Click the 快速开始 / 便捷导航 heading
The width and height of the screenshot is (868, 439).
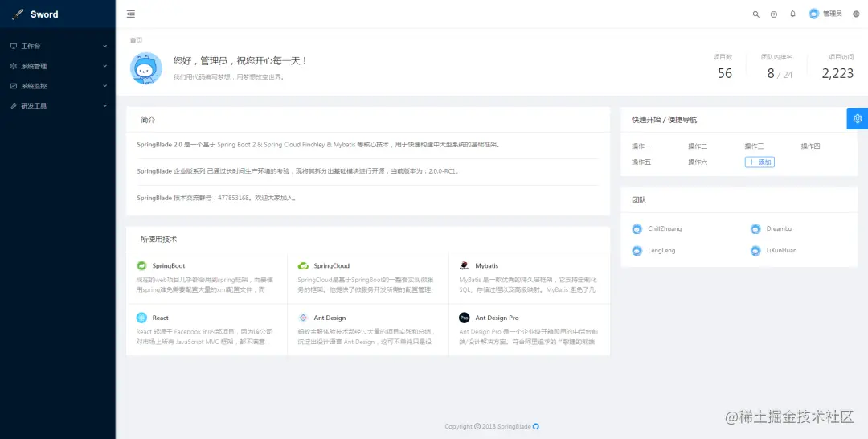(x=665, y=120)
